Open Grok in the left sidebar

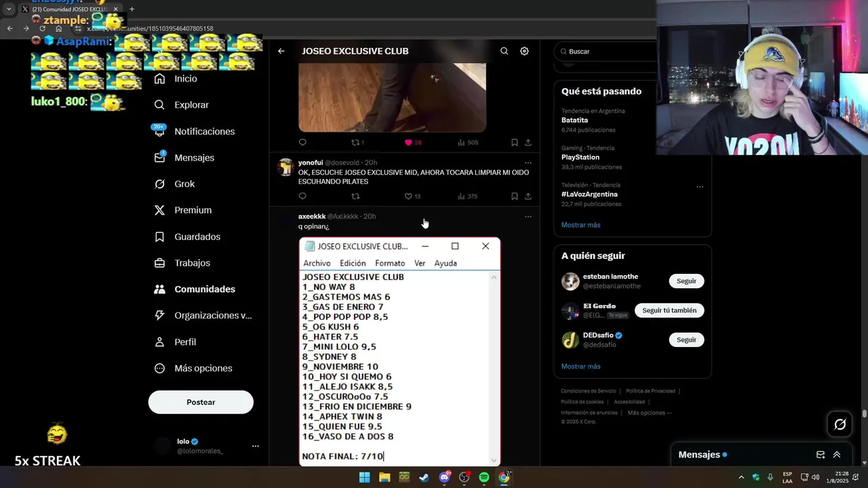point(174,184)
